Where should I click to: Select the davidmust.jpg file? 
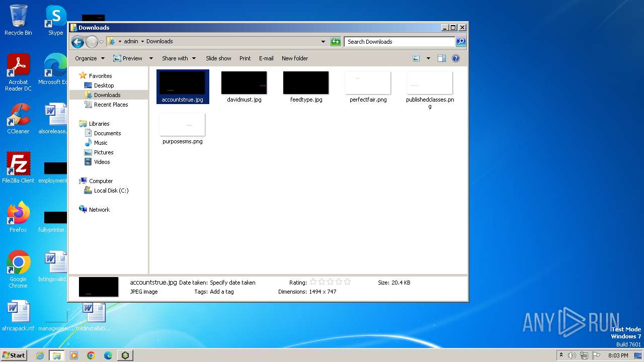point(244,87)
